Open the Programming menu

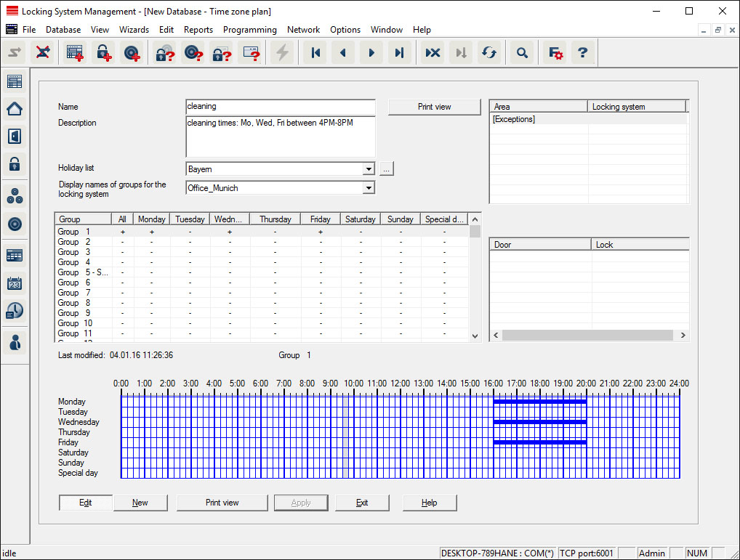[249, 30]
